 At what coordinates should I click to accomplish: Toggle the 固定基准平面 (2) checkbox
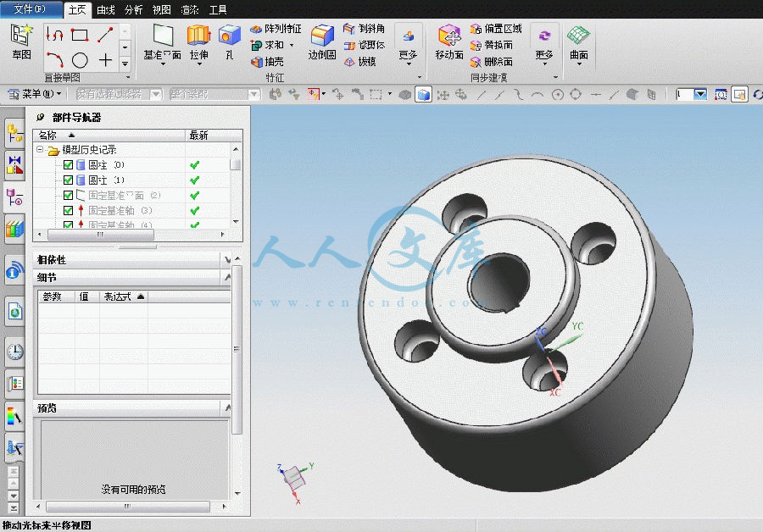click(x=68, y=196)
